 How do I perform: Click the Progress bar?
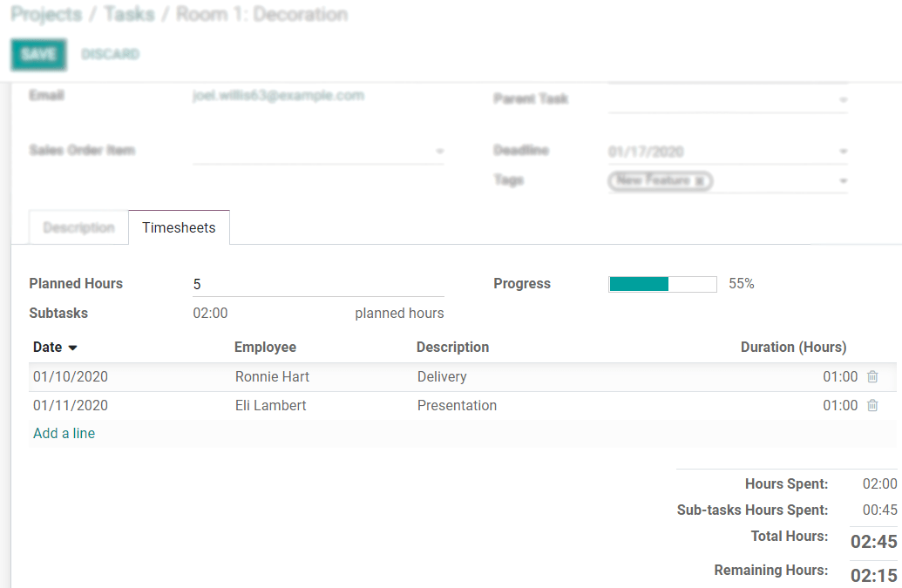[662, 284]
